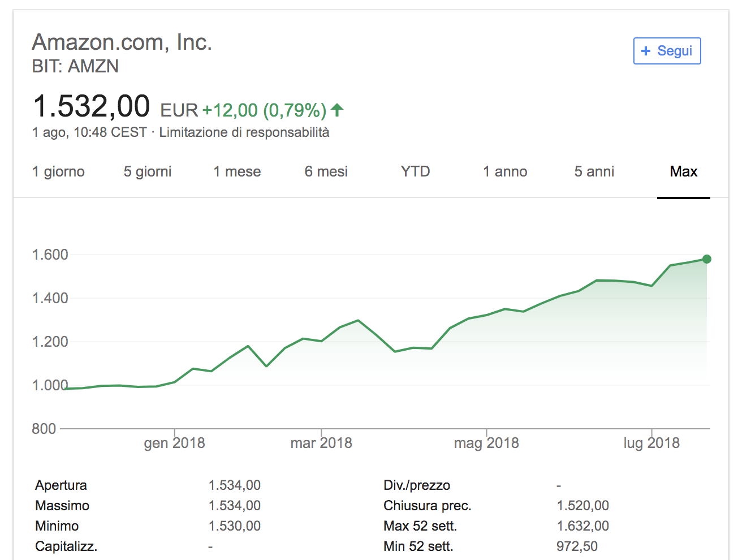751x560 pixels.
Task: Click the gen 2018 axis marker
Action: coord(174,443)
